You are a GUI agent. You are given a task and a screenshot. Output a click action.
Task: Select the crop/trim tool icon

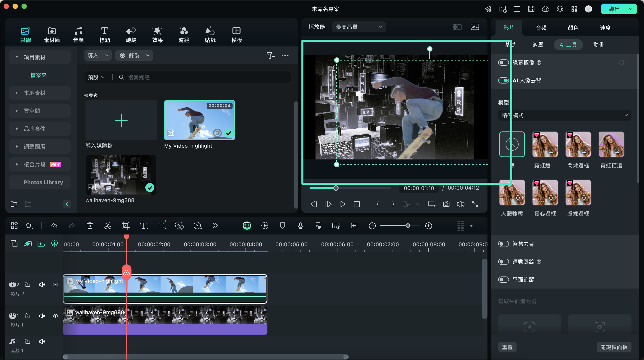click(125, 226)
